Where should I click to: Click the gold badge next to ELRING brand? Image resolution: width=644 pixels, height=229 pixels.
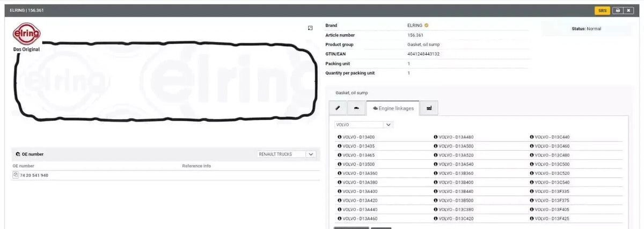click(426, 25)
